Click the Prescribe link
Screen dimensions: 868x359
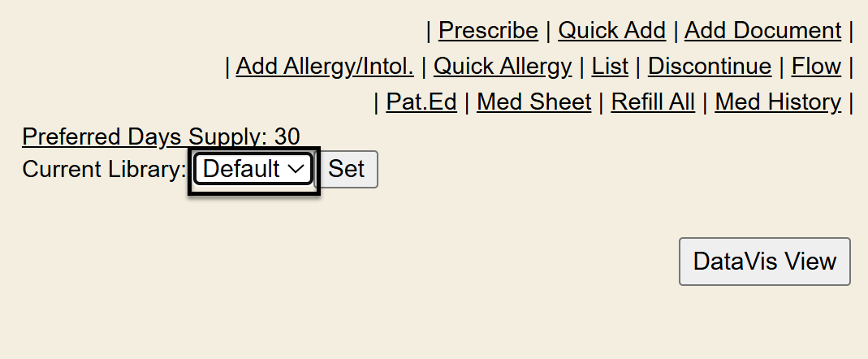pyautogui.click(x=488, y=31)
